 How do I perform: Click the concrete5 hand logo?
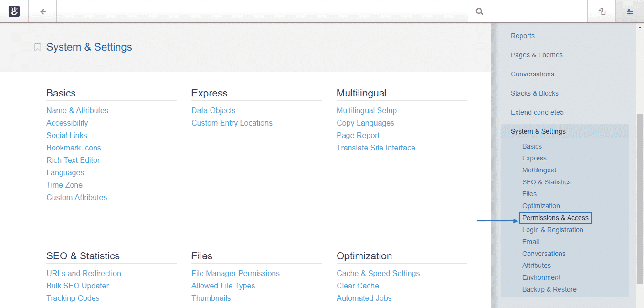point(14,11)
